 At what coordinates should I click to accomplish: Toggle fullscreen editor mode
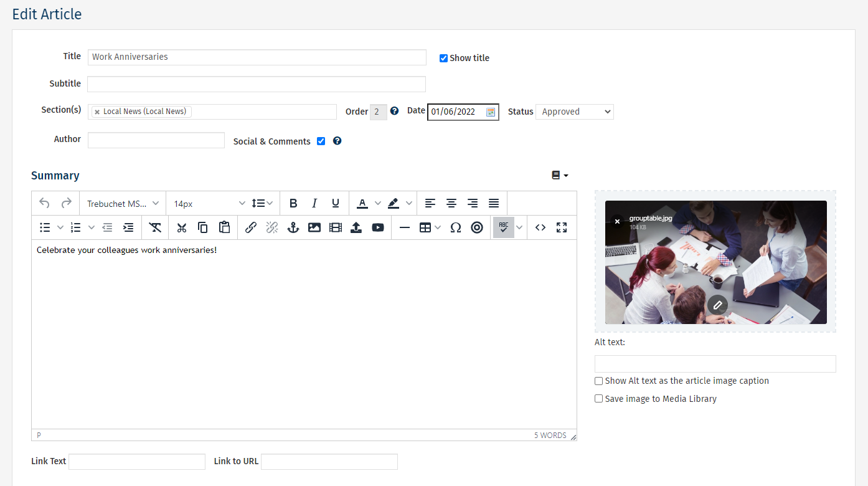tap(562, 227)
